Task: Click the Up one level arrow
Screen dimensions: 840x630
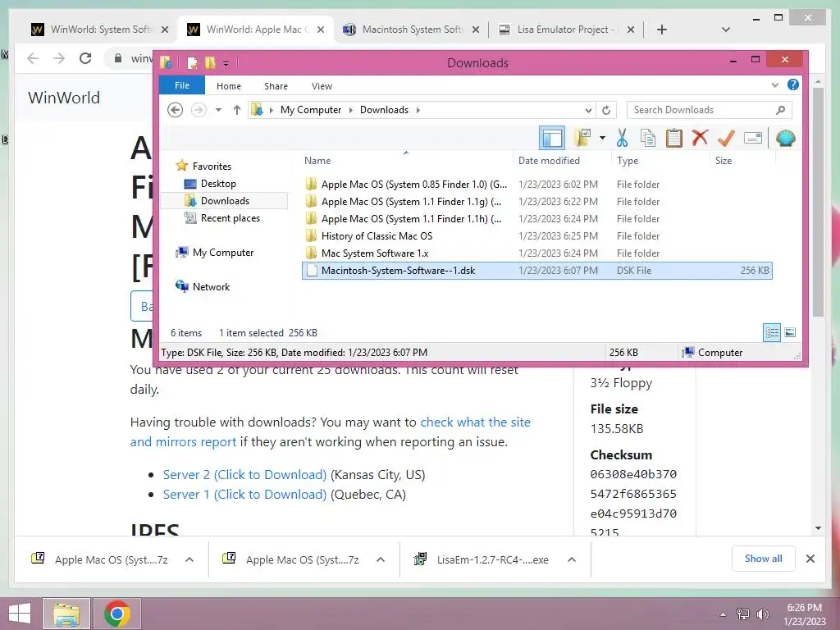Action: (x=237, y=110)
